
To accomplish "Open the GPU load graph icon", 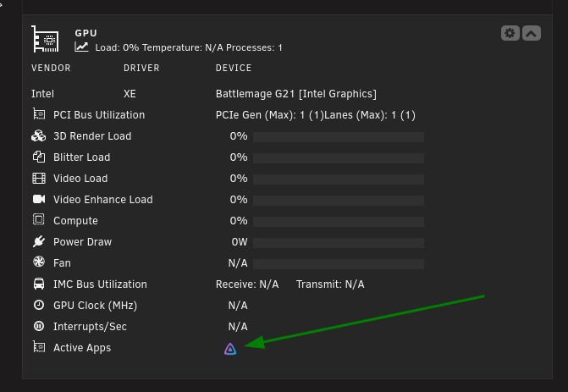I will [x=81, y=47].
